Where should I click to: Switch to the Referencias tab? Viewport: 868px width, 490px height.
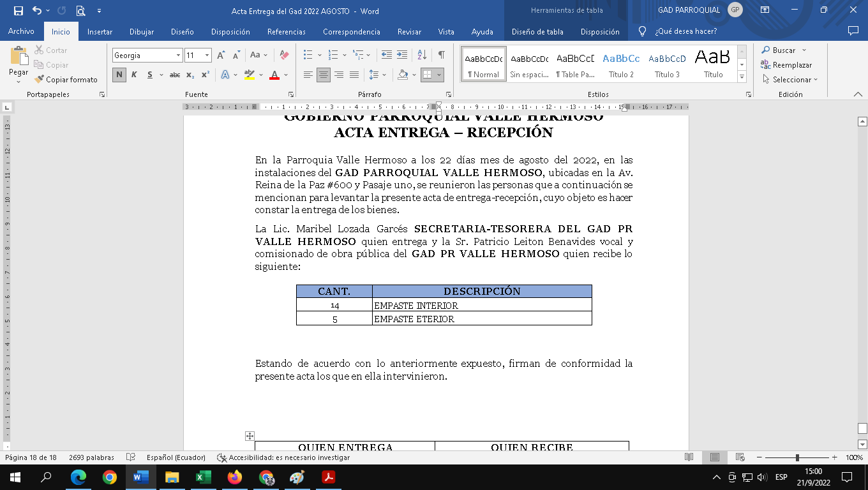[x=286, y=32]
